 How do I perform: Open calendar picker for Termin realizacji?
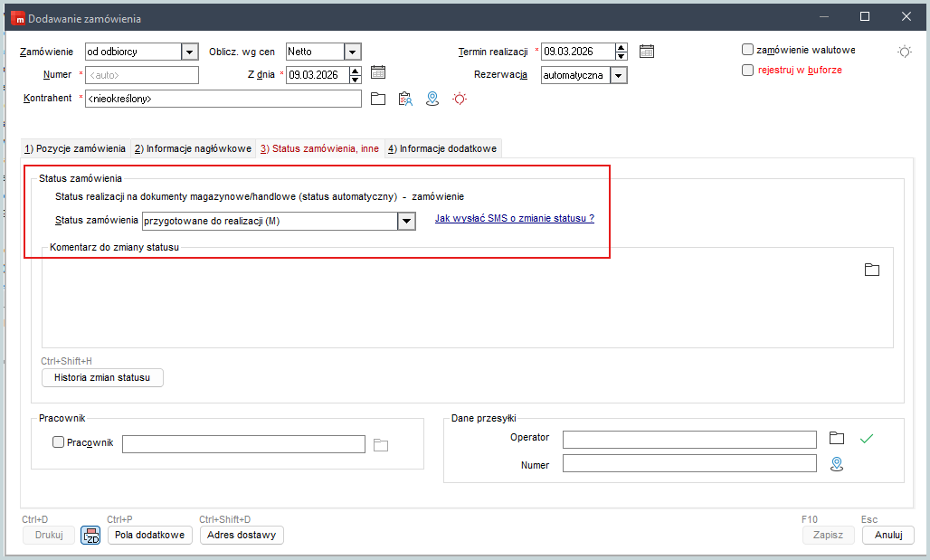646,52
